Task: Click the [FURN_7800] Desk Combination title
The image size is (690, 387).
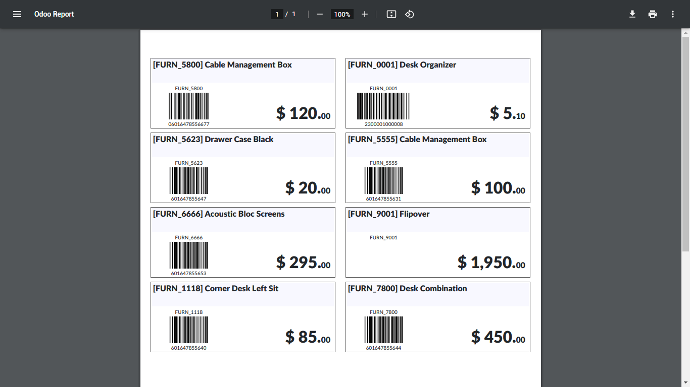Action: pyautogui.click(x=407, y=288)
